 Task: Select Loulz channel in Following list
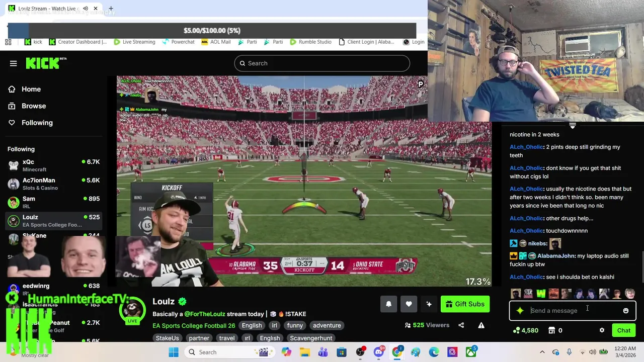click(54, 221)
